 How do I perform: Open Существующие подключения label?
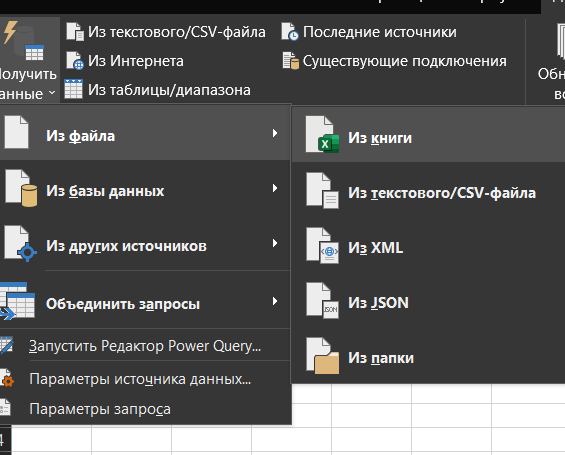pyautogui.click(x=405, y=61)
